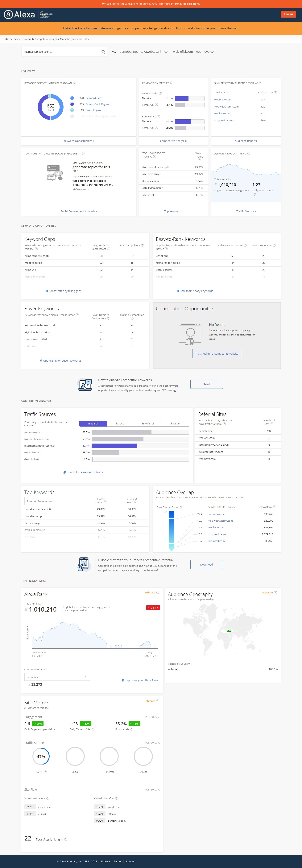
Task: Open the Top Keywords site dropdown
Action: pyautogui.click(x=51, y=501)
